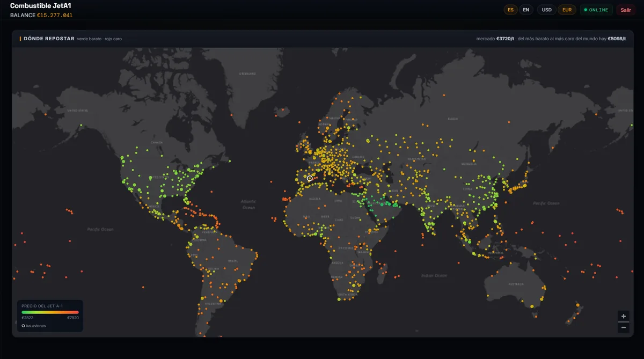Click the 'DÓNDE REPOSTAR' panel heading
The image size is (644, 359).
pos(49,39)
